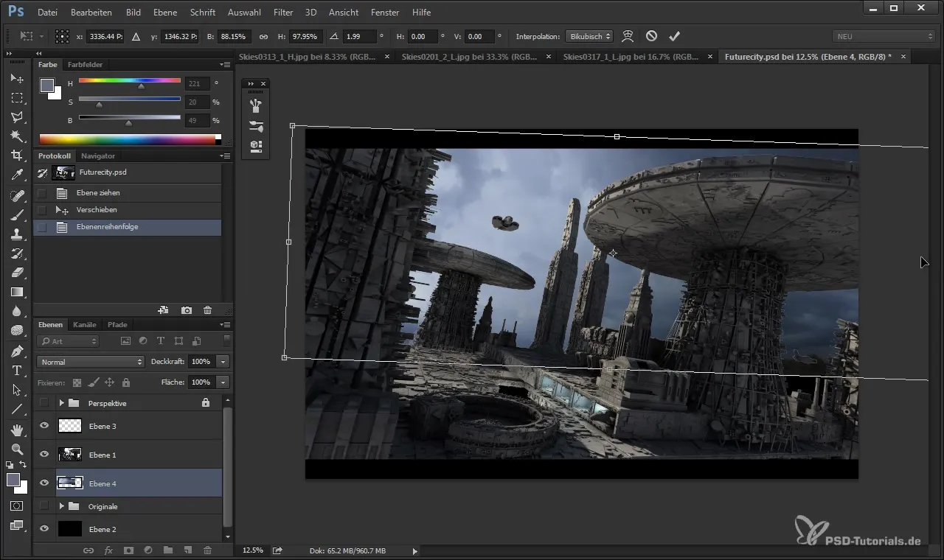This screenshot has height=560, width=944.
Task: Select the Eraser tool
Action: (x=17, y=272)
